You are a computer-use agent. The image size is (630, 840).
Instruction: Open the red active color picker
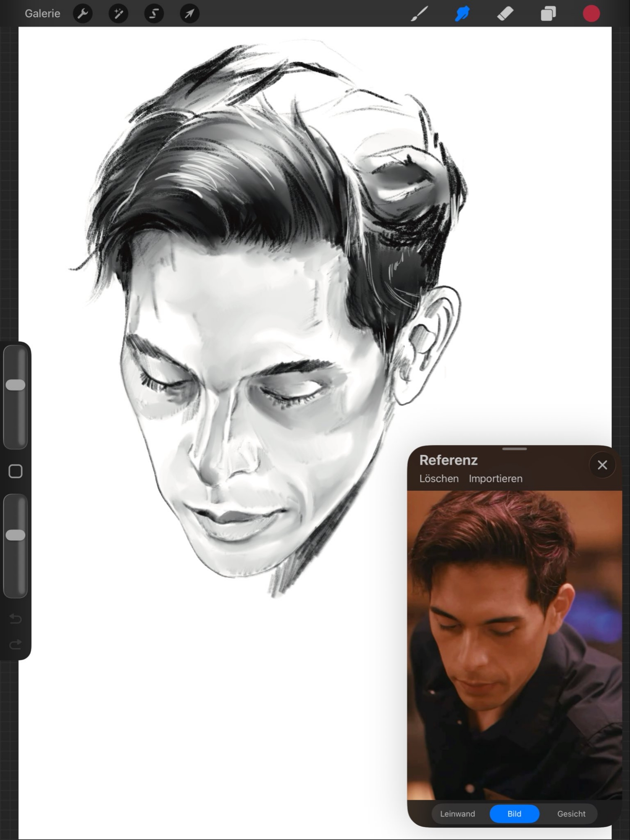(591, 14)
